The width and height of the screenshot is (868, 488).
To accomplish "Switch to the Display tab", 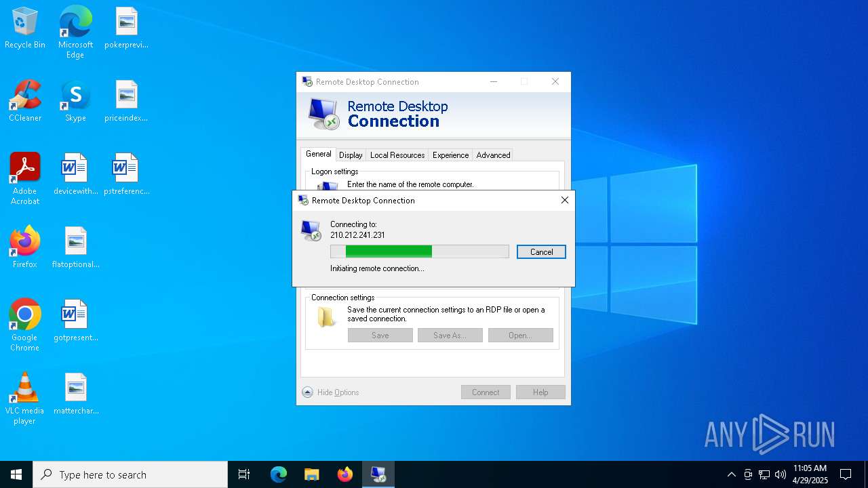I will click(351, 155).
